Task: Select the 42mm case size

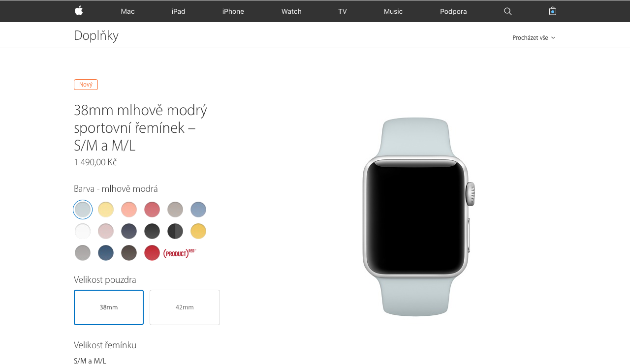Action: point(185,307)
